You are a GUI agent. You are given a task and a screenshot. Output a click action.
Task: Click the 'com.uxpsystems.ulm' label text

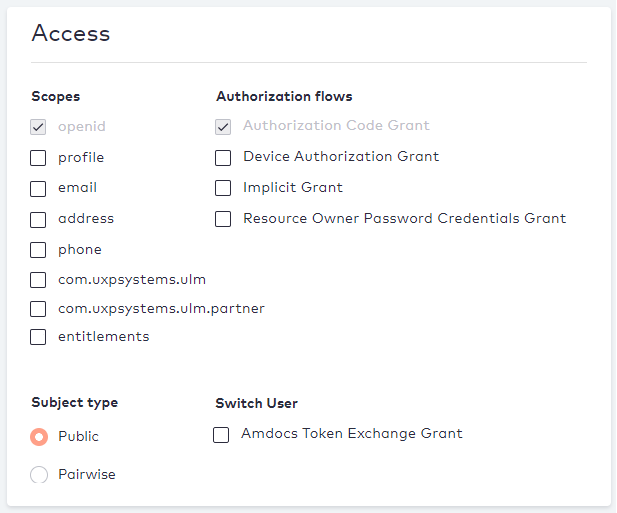coord(132,280)
